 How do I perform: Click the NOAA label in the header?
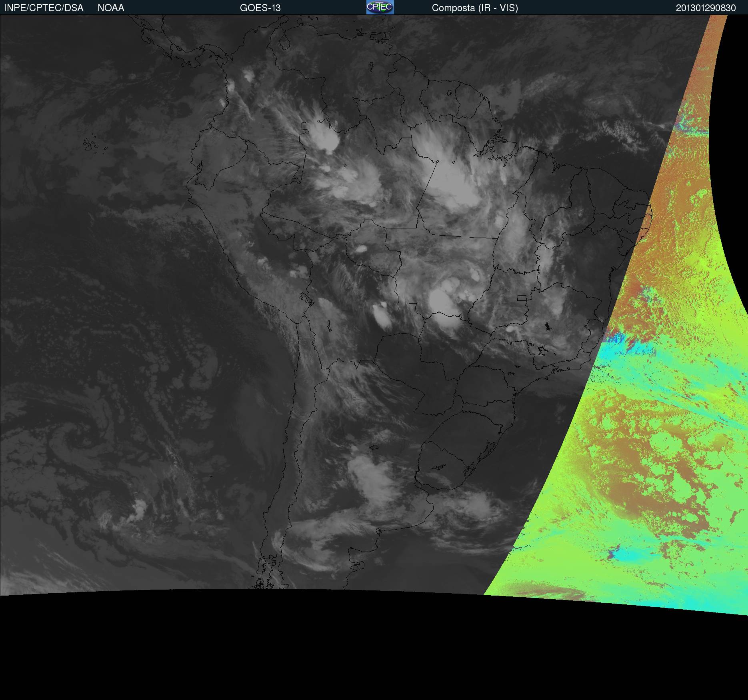pyautogui.click(x=111, y=8)
